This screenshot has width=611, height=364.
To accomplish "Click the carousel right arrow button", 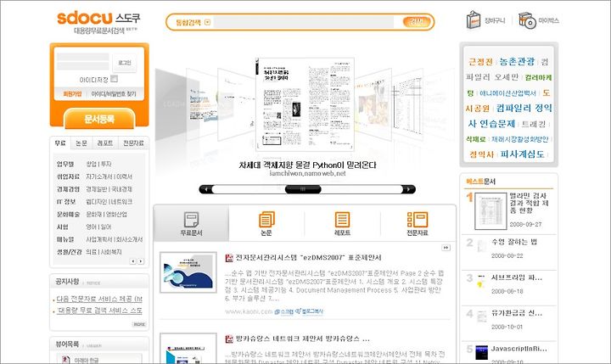I will [408, 189].
